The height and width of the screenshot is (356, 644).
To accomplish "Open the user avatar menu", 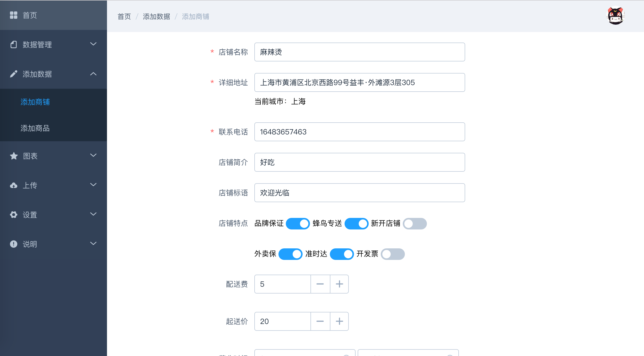I will click(x=616, y=16).
